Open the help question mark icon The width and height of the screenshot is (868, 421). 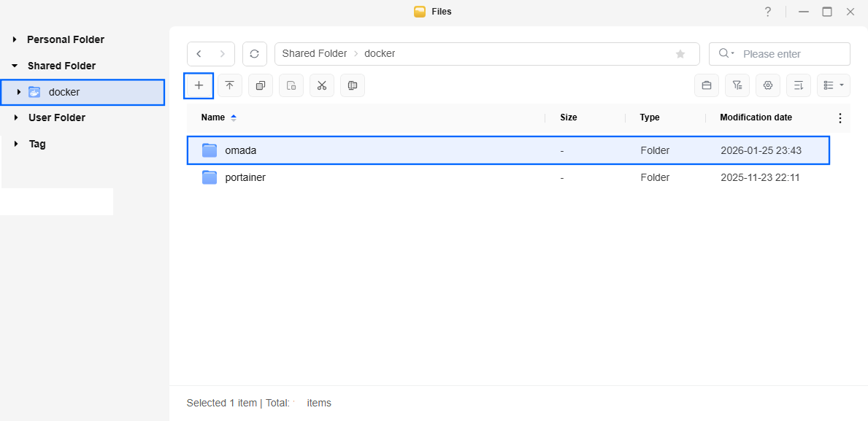(767, 12)
